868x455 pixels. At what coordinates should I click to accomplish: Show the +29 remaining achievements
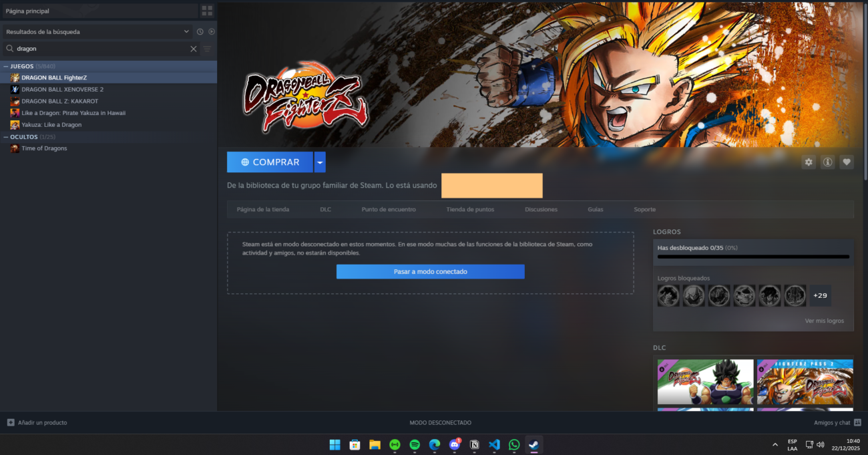coord(821,295)
